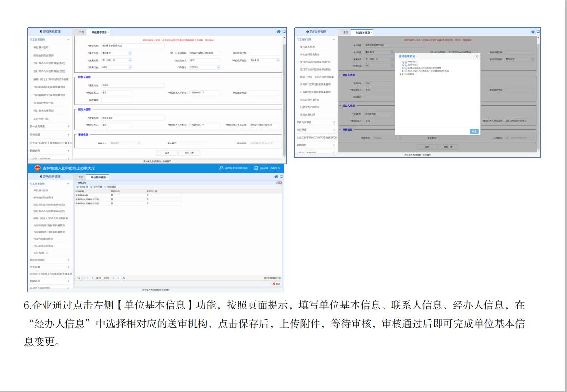The height and width of the screenshot is (392, 567).
Task: Expand 薪酬调查 in the form screenshot sidebar
Action: tap(69, 151)
